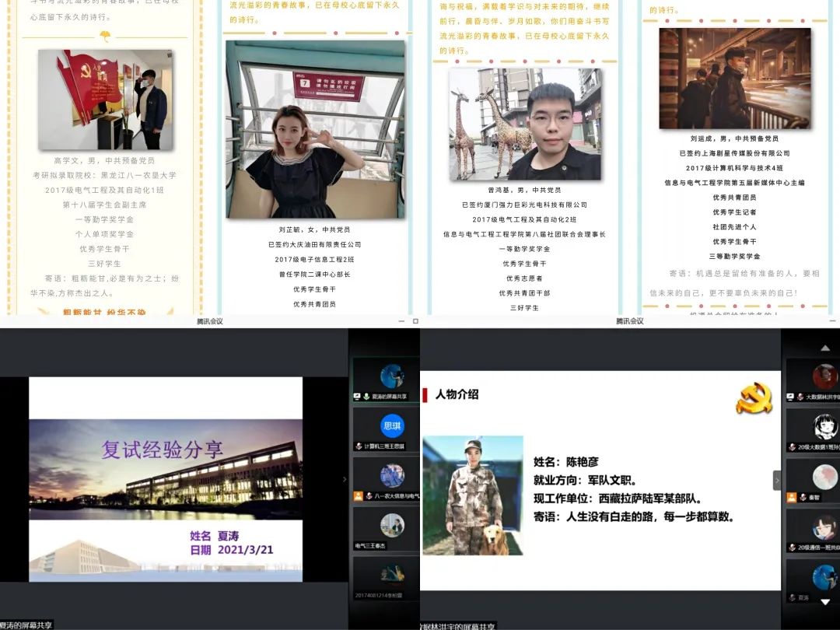Open the photo of 陈艳彦 with the dog
Viewport: 840px width, 630px height.
472,495
